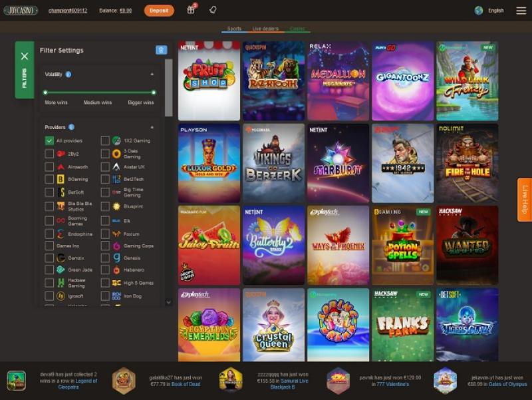532x400 pixels.
Task: Switch to the Sports tab
Action: 234,29
